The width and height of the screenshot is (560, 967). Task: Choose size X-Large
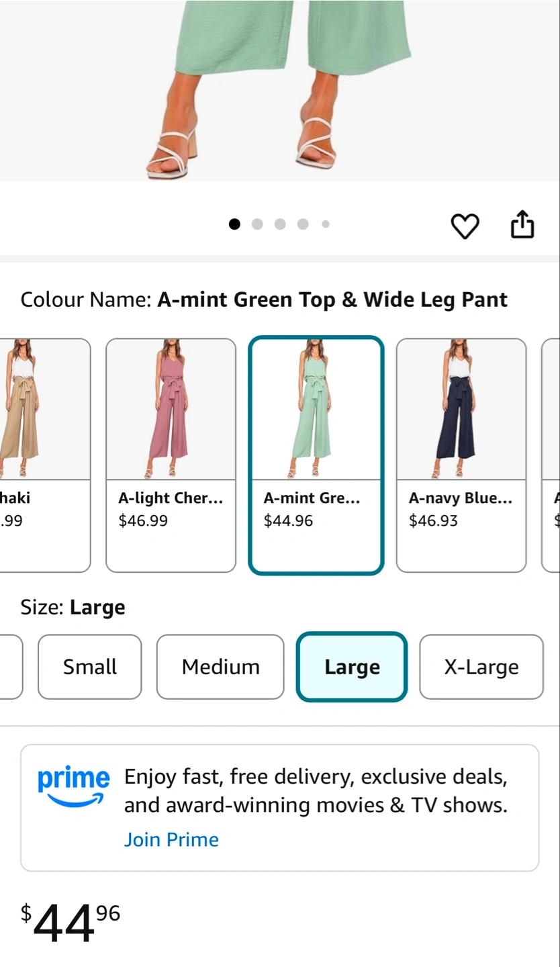[481, 667]
